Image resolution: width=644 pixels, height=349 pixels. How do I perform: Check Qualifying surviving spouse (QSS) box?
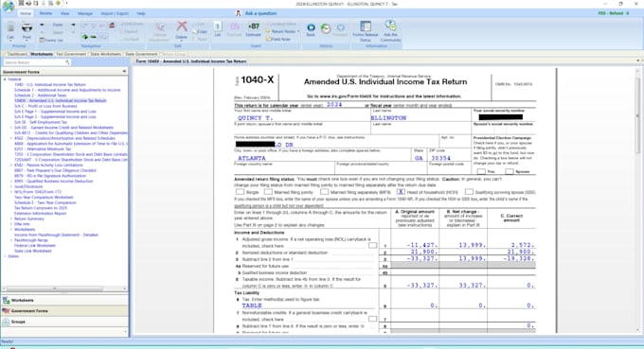(x=469, y=192)
